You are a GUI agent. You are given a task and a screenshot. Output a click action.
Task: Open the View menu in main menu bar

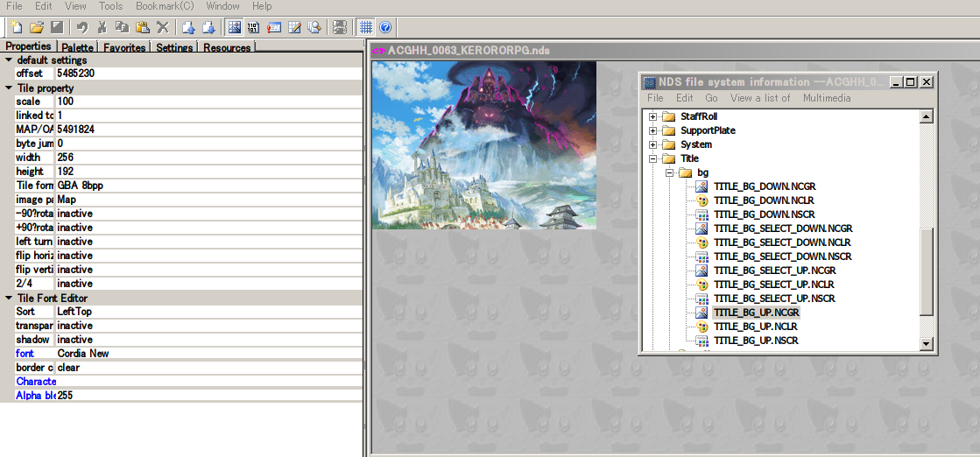(75, 6)
